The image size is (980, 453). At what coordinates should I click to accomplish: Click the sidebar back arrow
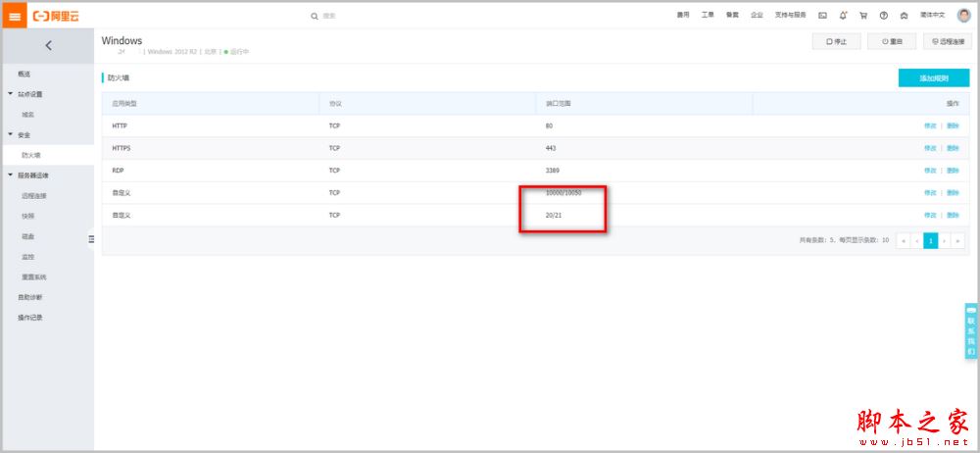point(49,45)
